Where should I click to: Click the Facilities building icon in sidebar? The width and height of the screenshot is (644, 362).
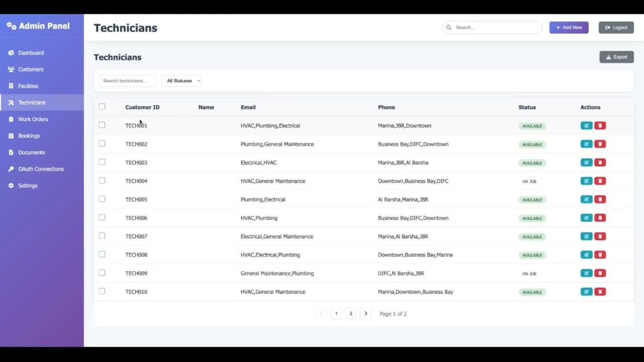(x=11, y=86)
